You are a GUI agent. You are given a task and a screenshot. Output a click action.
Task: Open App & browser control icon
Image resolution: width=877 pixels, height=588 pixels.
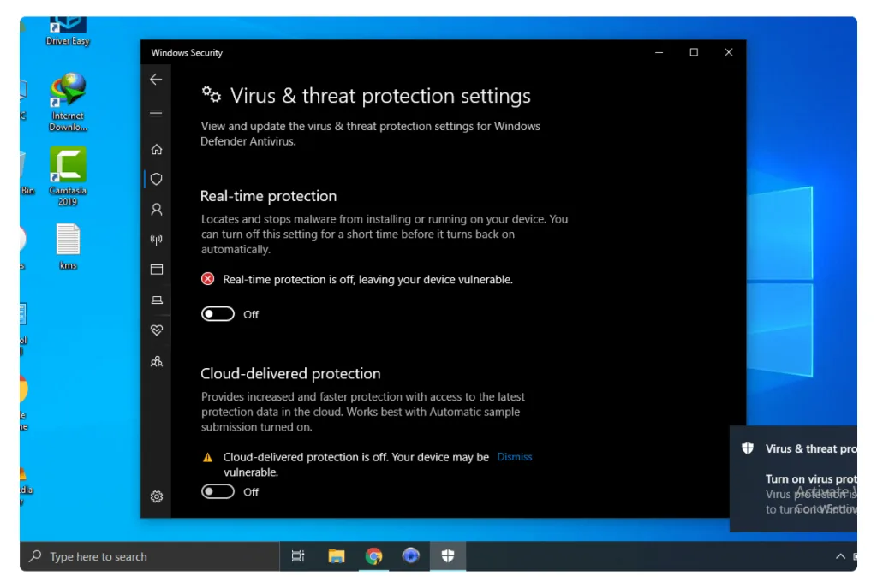coord(157,270)
